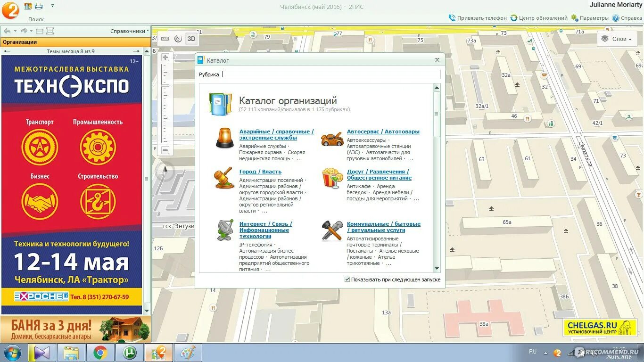The height and width of the screenshot is (362, 644).
Task: Click the Рубрика search field
Action: click(x=330, y=74)
